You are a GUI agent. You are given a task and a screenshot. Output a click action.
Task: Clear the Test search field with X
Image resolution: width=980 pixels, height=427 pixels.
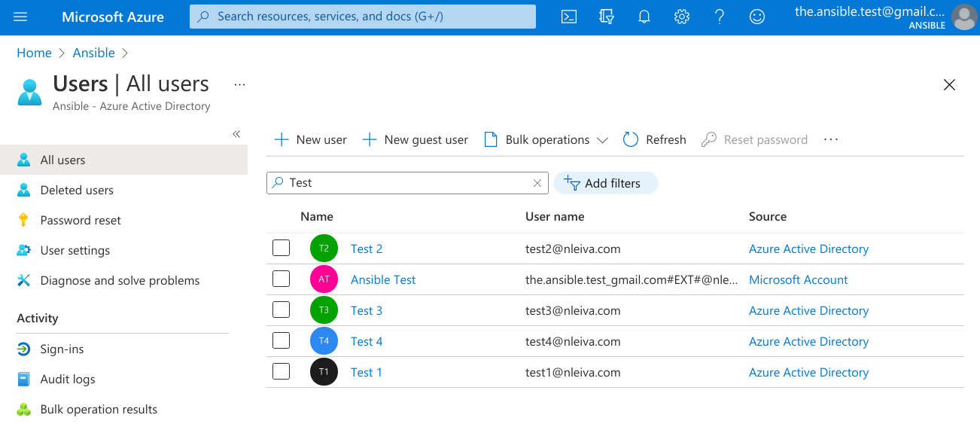(537, 183)
